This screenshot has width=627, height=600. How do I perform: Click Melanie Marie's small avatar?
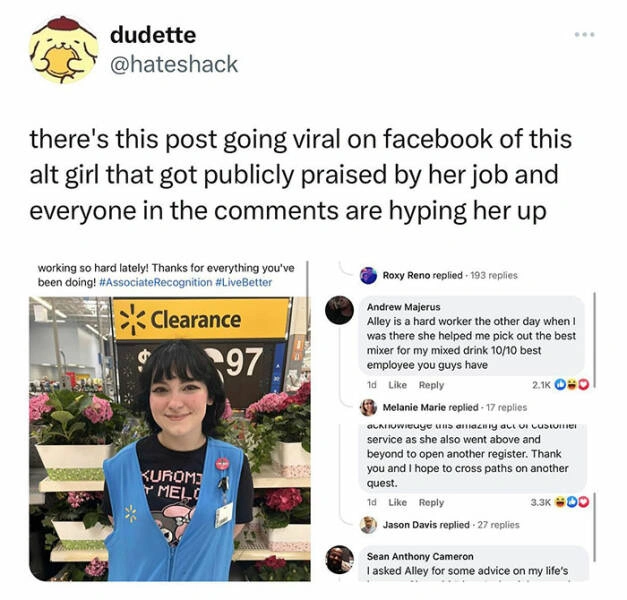point(368,407)
